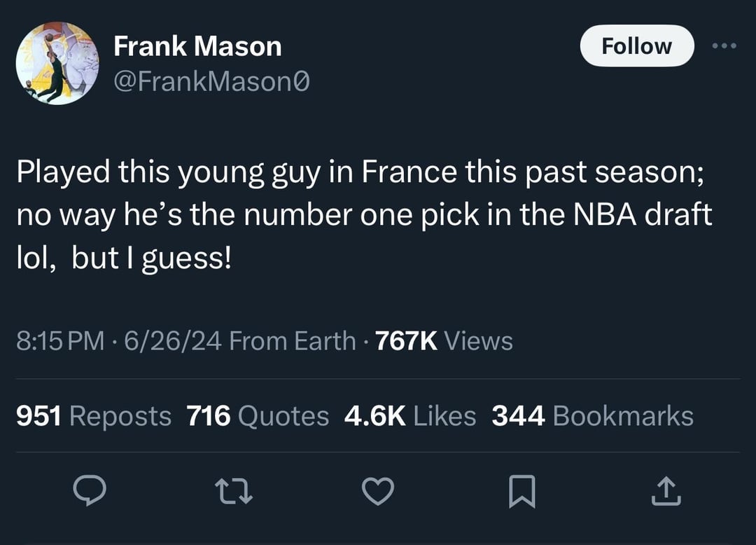Open the @FrankMason0 handle link

point(211,83)
